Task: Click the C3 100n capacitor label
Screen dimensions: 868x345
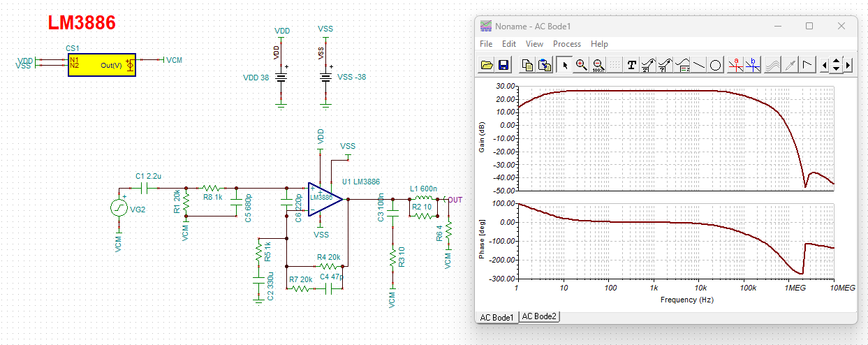Action: pyautogui.click(x=381, y=208)
